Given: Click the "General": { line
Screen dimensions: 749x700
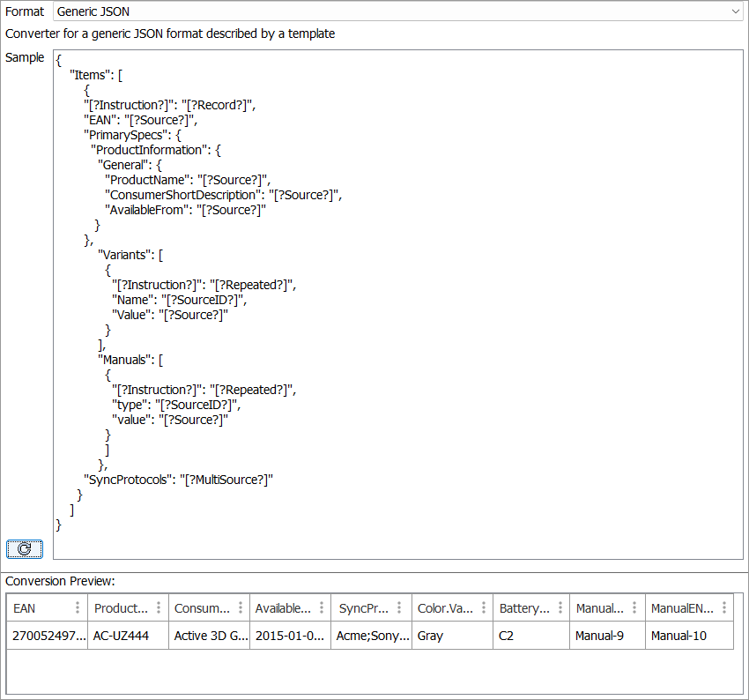Looking at the screenshot, I should [x=130, y=165].
